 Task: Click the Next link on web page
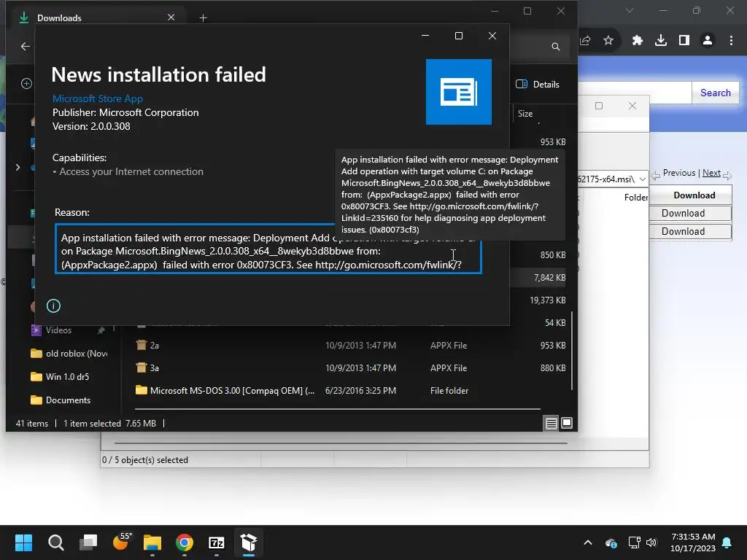coord(711,173)
